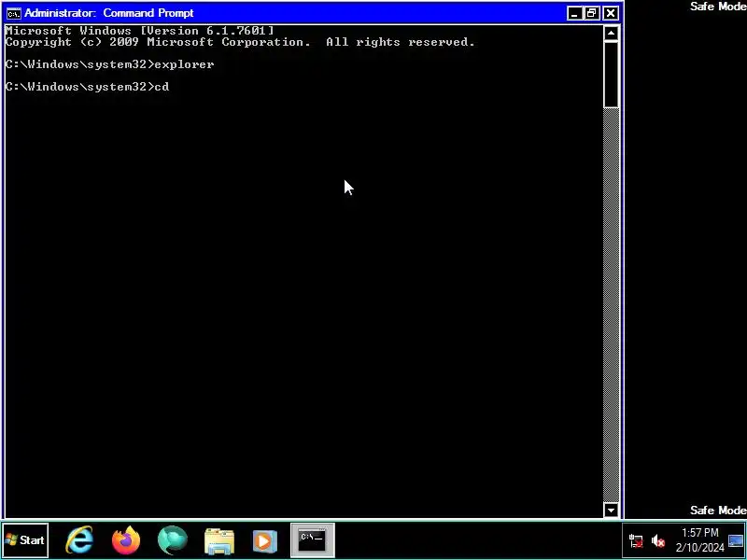
Task: Open Windows Explorer folder icon in taskbar
Action: coord(219,541)
